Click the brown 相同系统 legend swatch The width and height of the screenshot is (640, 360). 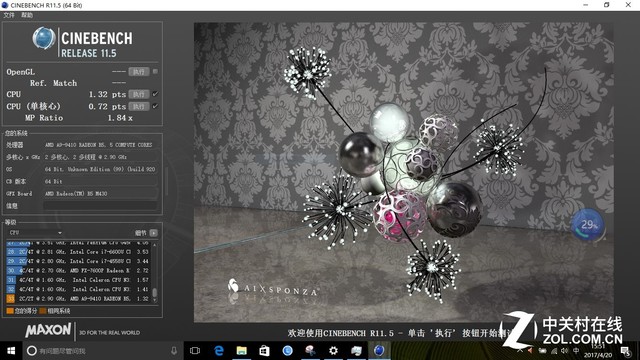pyautogui.click(x=42, y=311)
